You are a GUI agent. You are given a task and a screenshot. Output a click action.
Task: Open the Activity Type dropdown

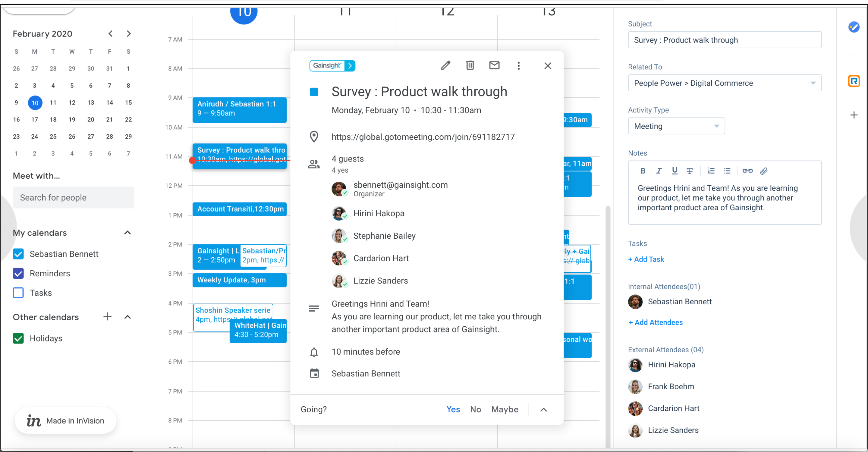[x=676, y=126]
